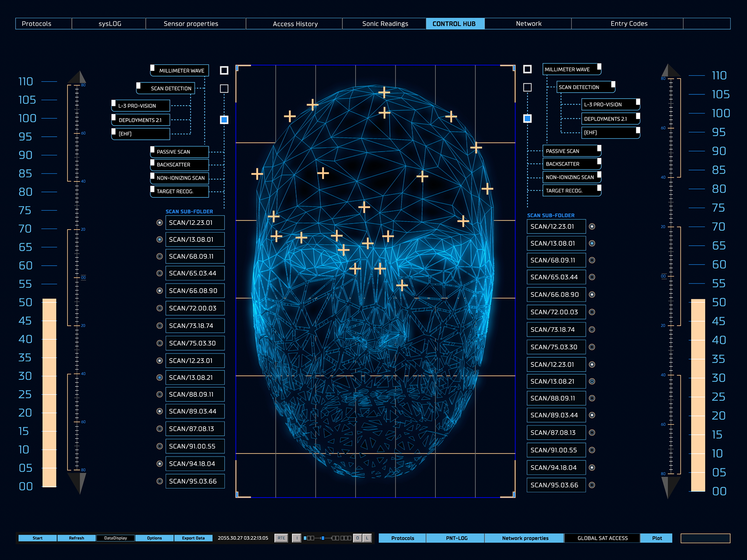This screenshot has width=747, height=560.
Task: Click the O button in bottom bar
Action: click(357, 538)
